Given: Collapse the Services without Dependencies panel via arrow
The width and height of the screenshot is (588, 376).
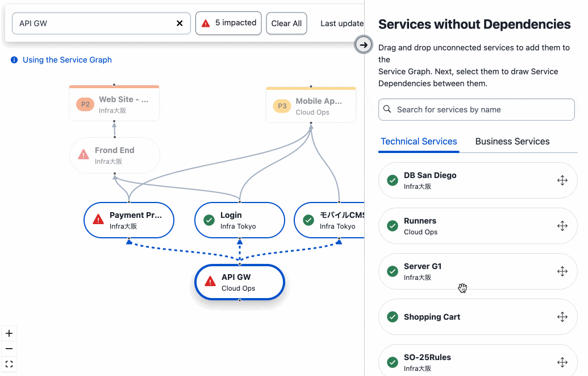Looking at the screenshot, I should point(363,44).
